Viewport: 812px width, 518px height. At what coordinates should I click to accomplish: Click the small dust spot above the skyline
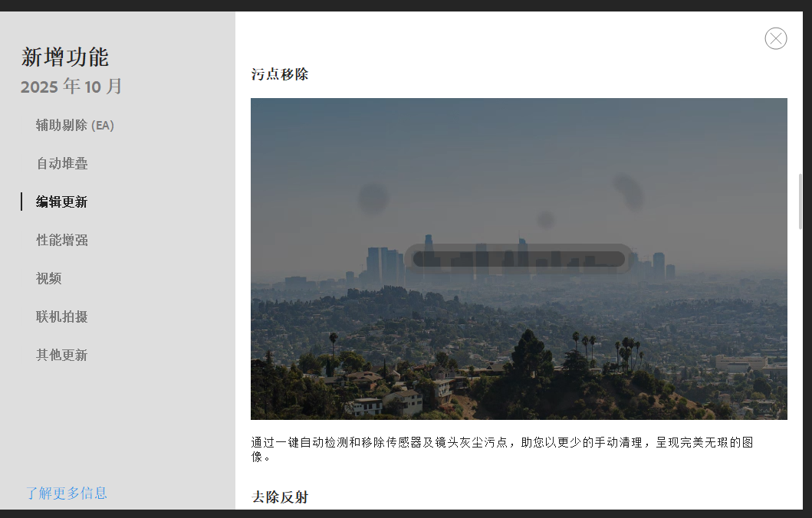coord(545,220)
